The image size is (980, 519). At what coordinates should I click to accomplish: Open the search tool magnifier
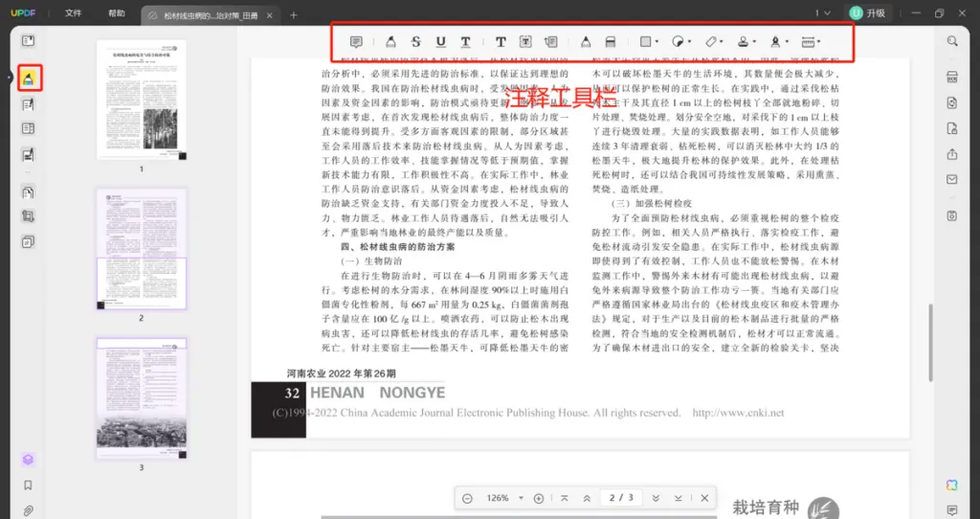coord(952,41)
